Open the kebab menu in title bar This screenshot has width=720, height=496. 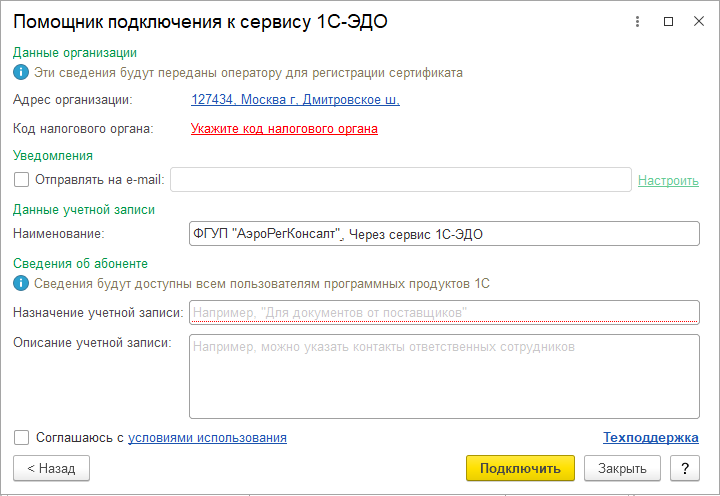click(x=638, y=22)
